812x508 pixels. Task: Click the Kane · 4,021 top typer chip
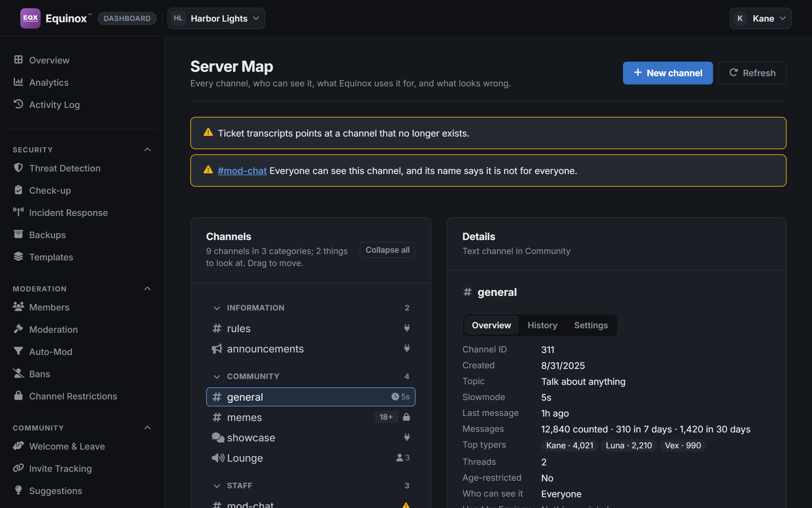click(569, 445)
